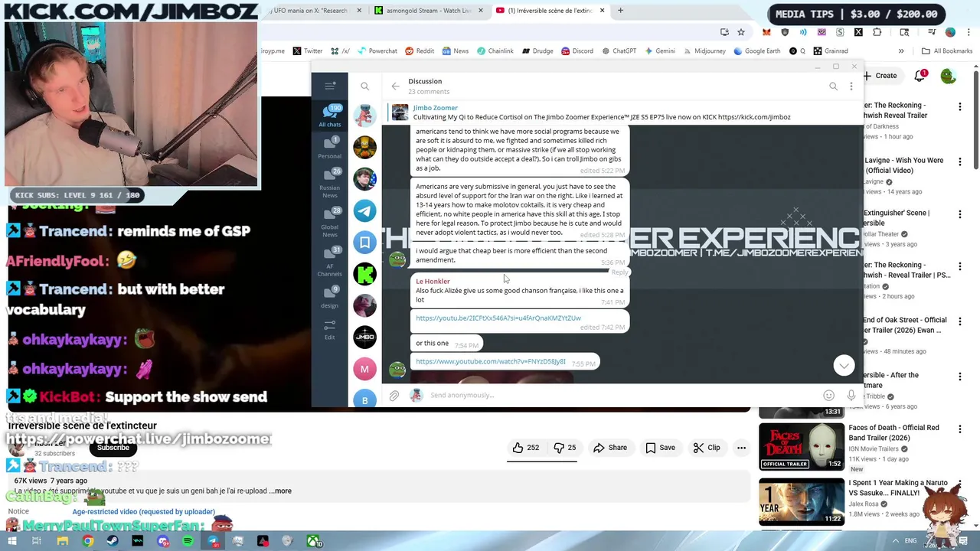Expand the hidden bookmarks overflow chevron
Image resolution: width=980 pixels, height=551 pixels.
[901, 51]
